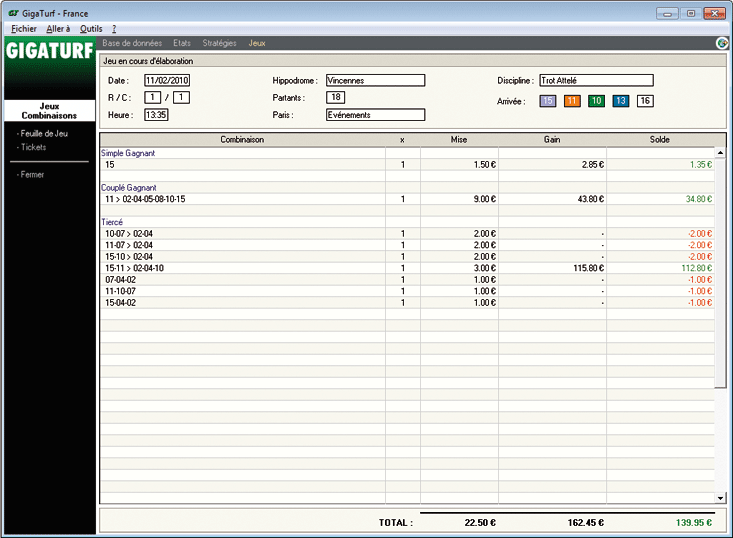The width and height of the screenshot is (733, 538).
Task: Click scrollbar up arrow in table
Action: 720,152
